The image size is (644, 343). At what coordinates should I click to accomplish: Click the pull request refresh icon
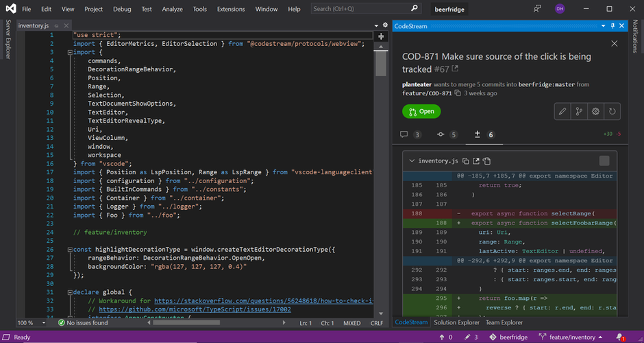[612, 111]
